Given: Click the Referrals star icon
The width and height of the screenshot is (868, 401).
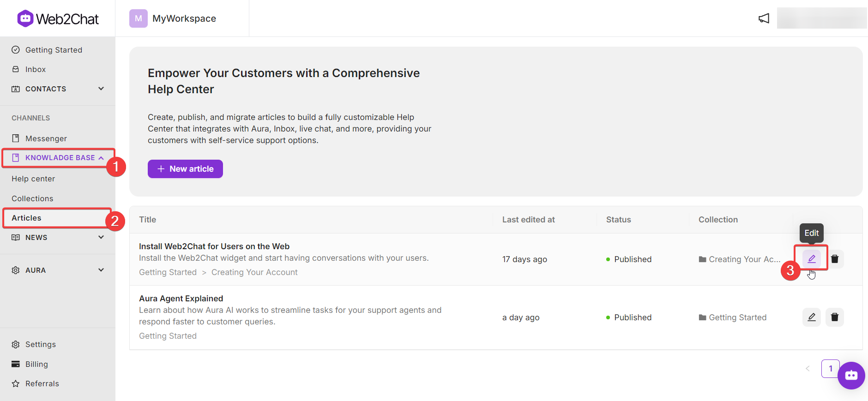Looking at the screenshot, I should pos(16,383).
